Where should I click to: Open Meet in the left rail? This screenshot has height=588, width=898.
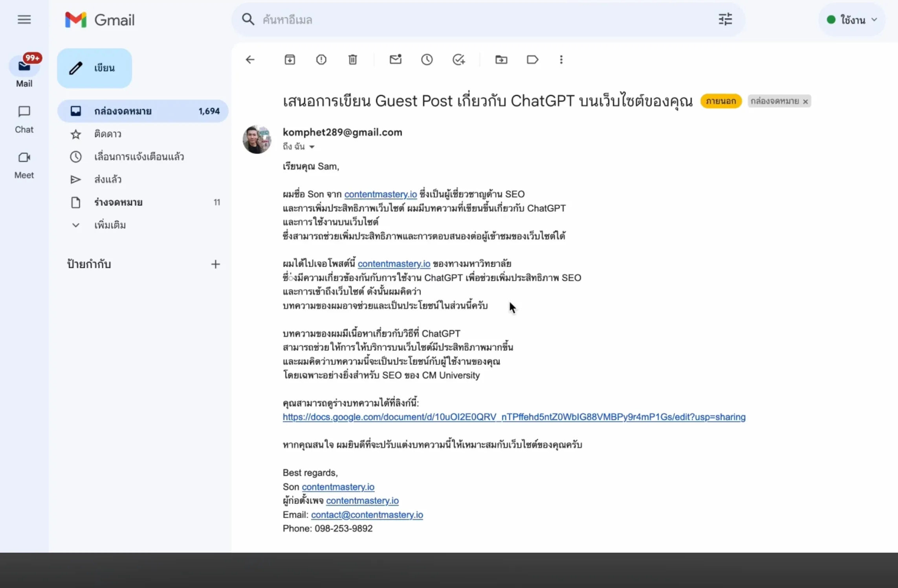24,166
